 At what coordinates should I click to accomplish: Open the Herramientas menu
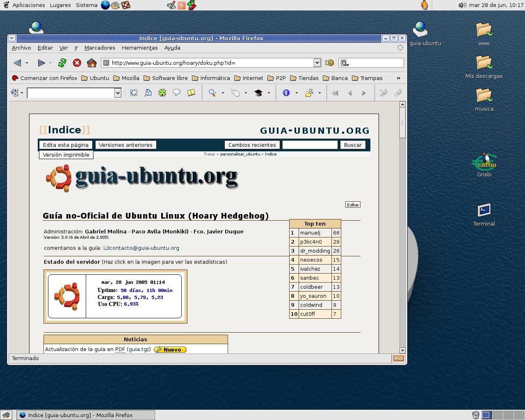point(139,48)
